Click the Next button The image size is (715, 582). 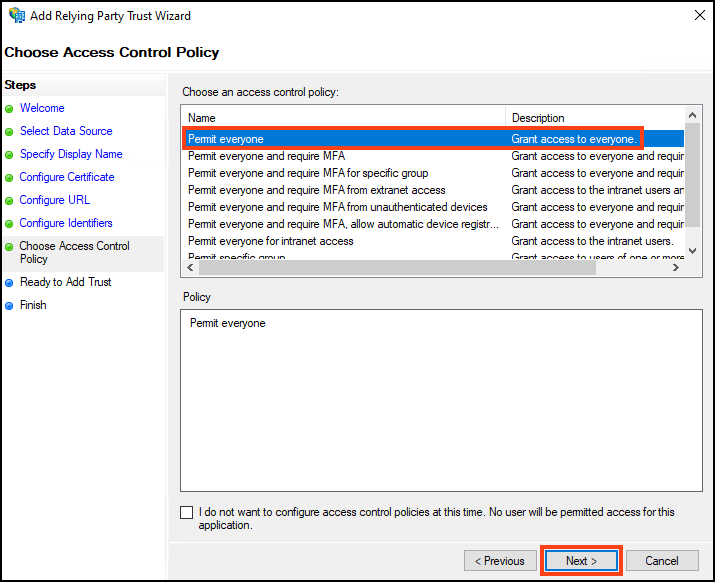(x=581, y=561)
